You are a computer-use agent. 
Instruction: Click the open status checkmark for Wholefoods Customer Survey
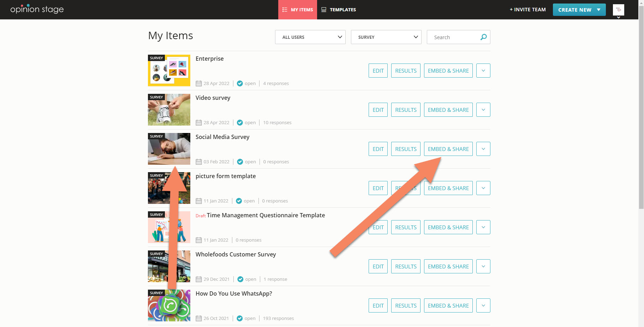click(x=240, y=279)
